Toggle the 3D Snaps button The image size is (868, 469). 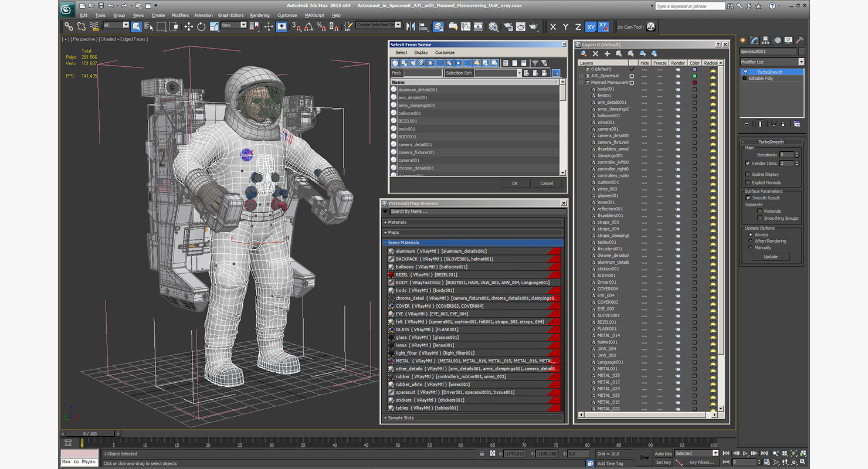[x=296, y=26]
